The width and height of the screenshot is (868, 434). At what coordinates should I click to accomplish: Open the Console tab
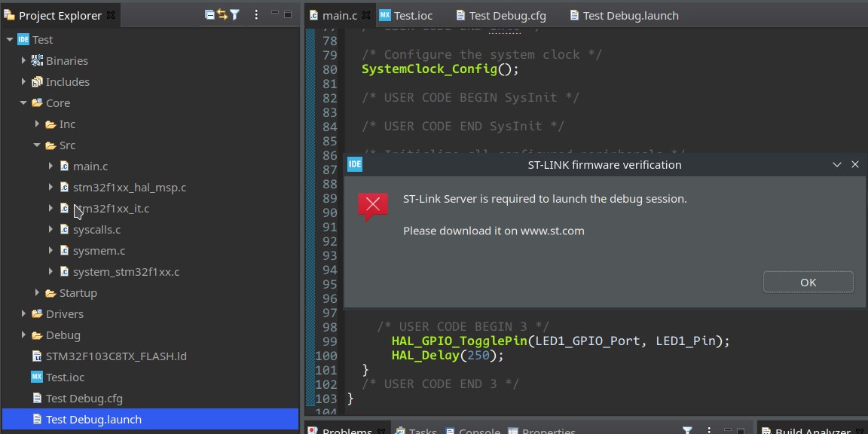click(x=479, y=432)
